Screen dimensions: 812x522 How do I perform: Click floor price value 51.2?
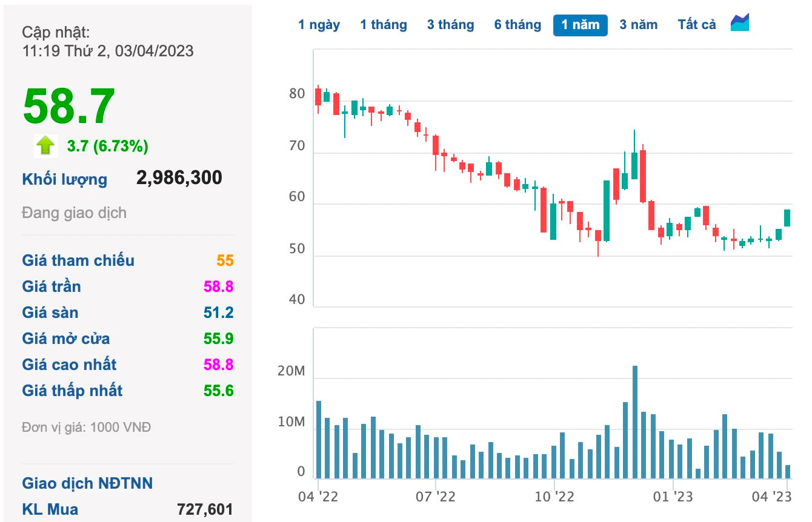coord(219,313)
